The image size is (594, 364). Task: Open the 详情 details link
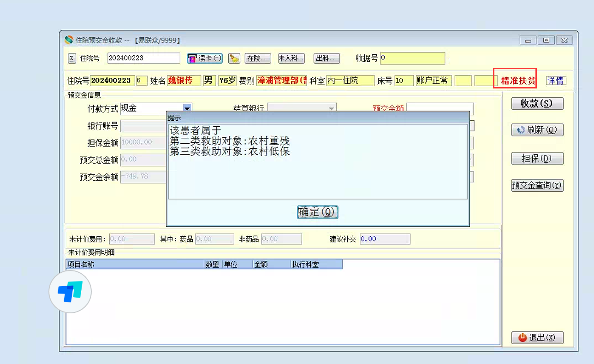[x=555, y=81]
